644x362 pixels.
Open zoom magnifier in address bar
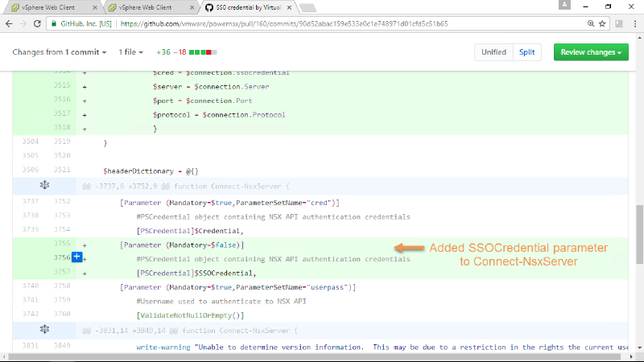tap(591, 24)
